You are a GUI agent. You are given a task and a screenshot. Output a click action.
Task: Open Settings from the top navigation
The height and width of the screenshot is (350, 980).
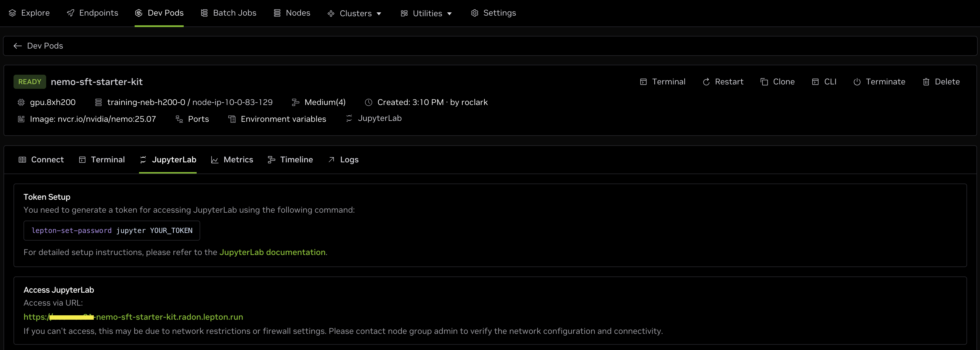click(x=494, y=13)
